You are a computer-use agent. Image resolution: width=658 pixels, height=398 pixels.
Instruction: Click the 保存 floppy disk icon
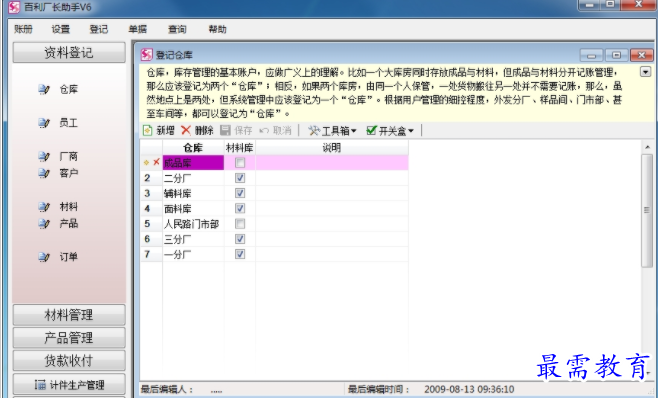[x=225, y=130]
